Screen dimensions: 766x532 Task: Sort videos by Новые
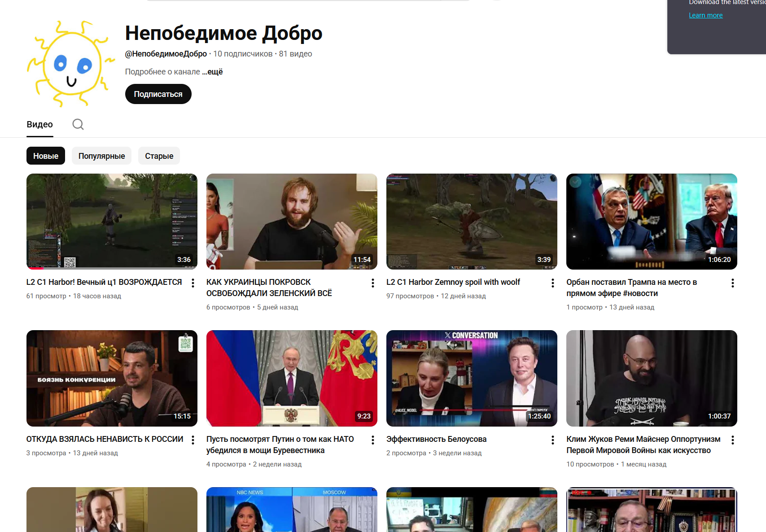(46, 156)
